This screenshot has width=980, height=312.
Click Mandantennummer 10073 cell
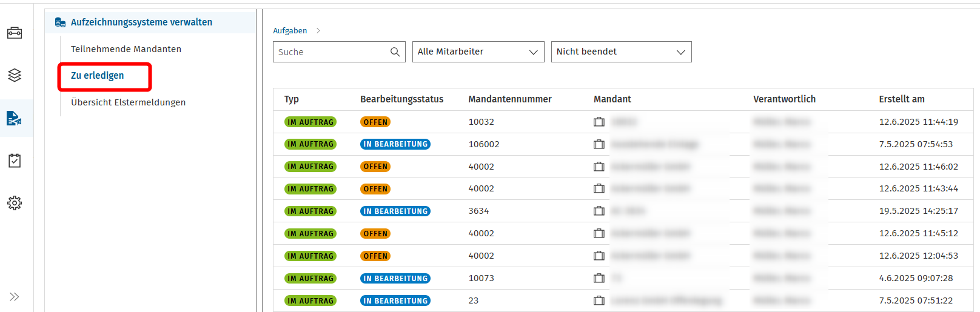click(x=481, y=278)
